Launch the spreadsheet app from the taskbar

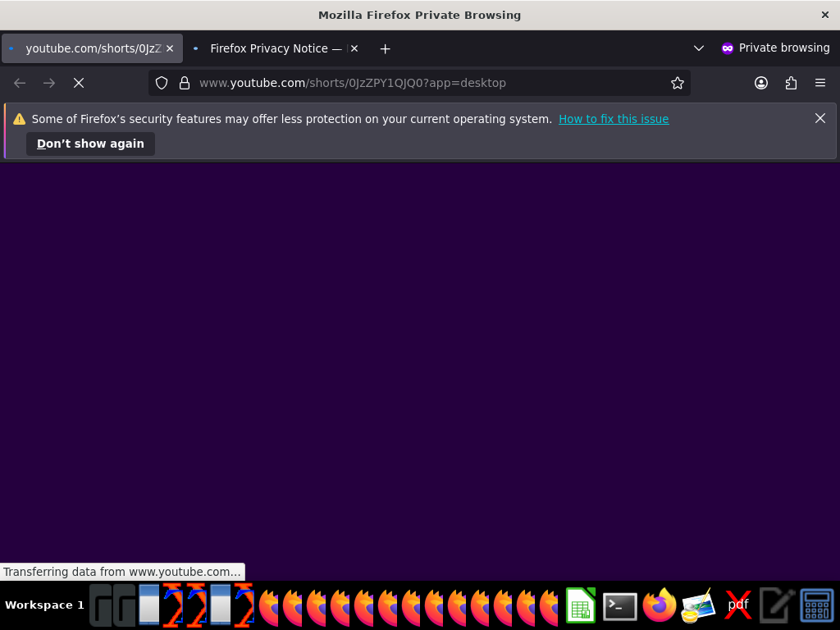tap(581, 605)
